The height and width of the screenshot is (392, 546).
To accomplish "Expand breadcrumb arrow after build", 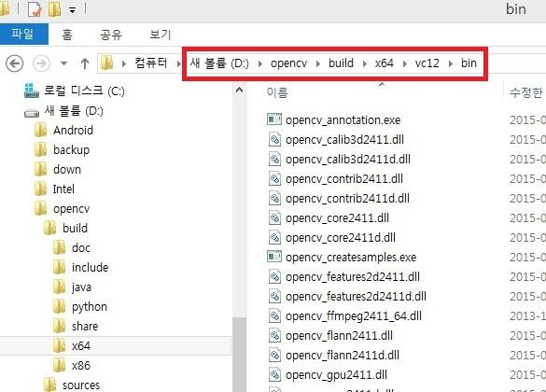I will pyautogui.click(x=364, y=63).
